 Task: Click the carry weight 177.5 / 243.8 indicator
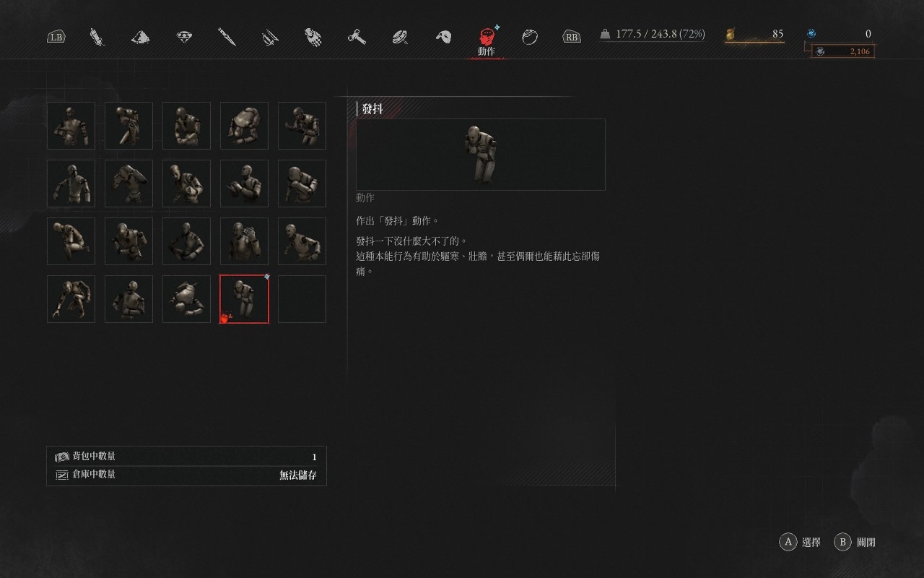click(653, 34)
